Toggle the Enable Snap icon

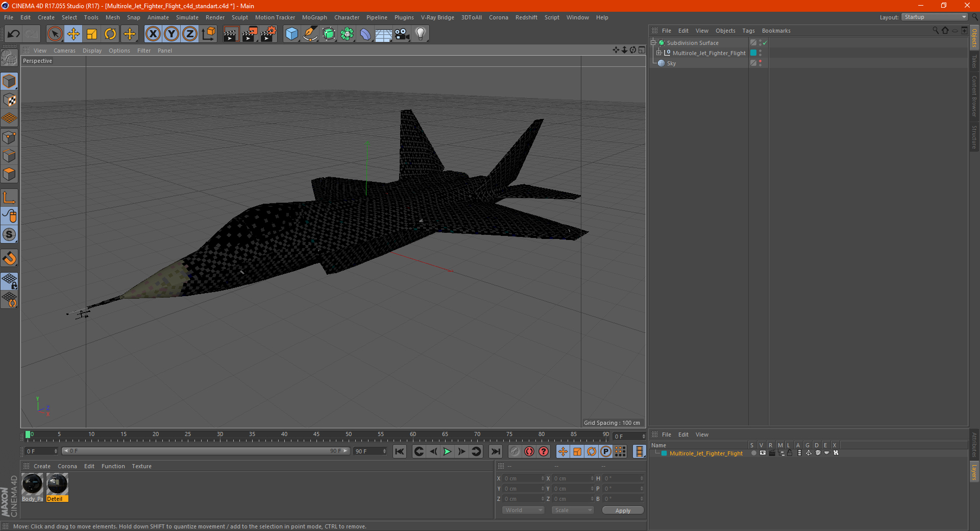10,234
